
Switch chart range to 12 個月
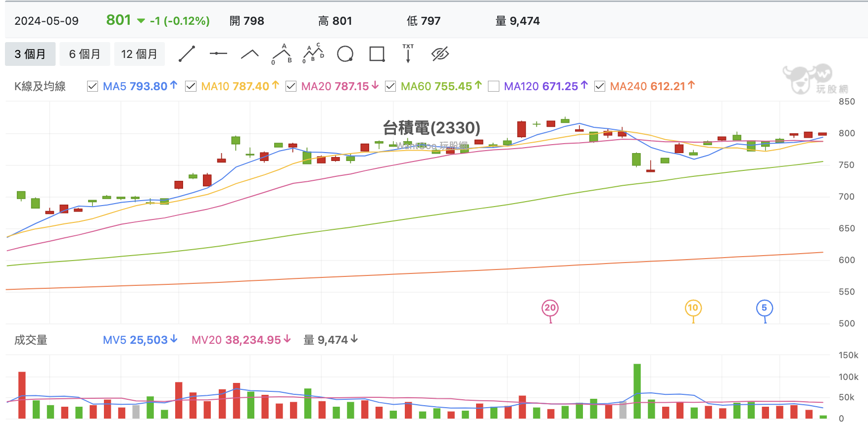[139, 54]
